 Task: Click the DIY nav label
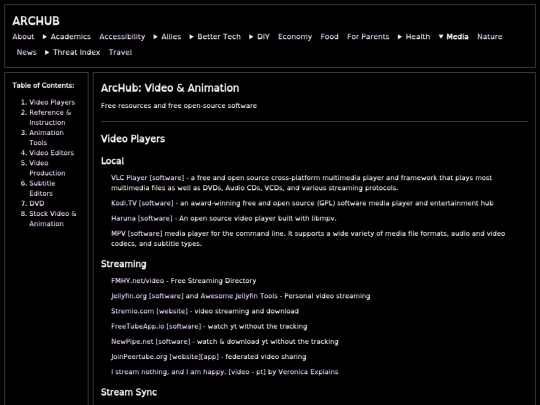[263, 37]
